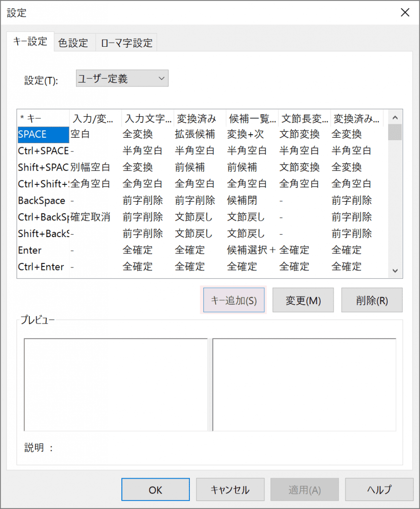Confirm with the OK button

point(155,490)
